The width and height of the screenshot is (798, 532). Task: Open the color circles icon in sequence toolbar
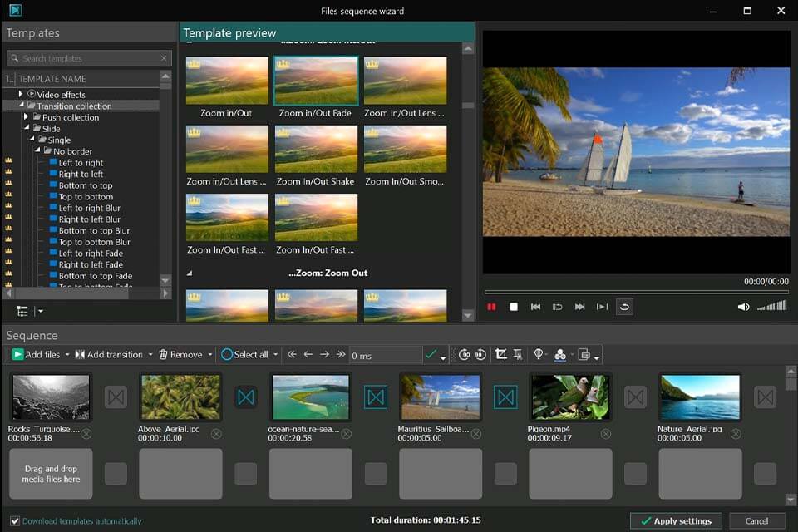[560, 355]
